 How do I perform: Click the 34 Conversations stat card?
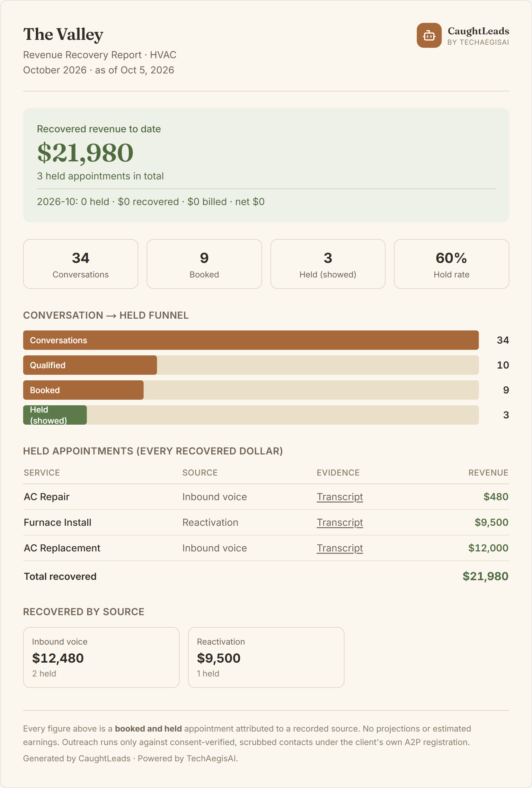[x=81, y=264]
